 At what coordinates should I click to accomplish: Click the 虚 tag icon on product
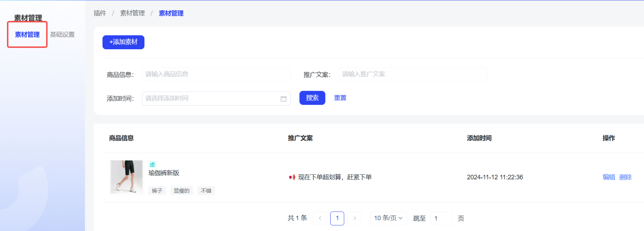(x=152, y=165)
